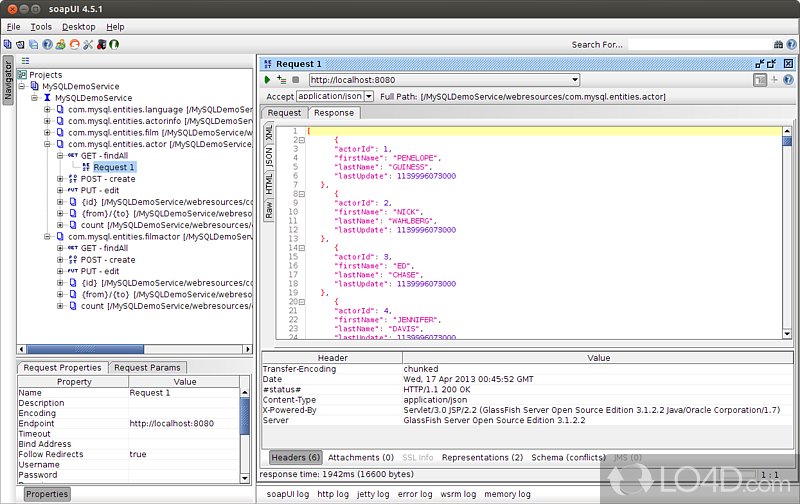The height and width of the screenshot is (504, 800).
Task: Open the Accept application/json dropdown
Action: [368, 96]
